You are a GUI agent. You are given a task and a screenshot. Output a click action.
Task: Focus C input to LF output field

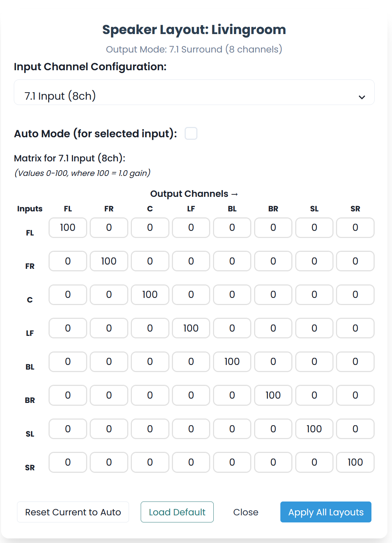pos(191,295)
